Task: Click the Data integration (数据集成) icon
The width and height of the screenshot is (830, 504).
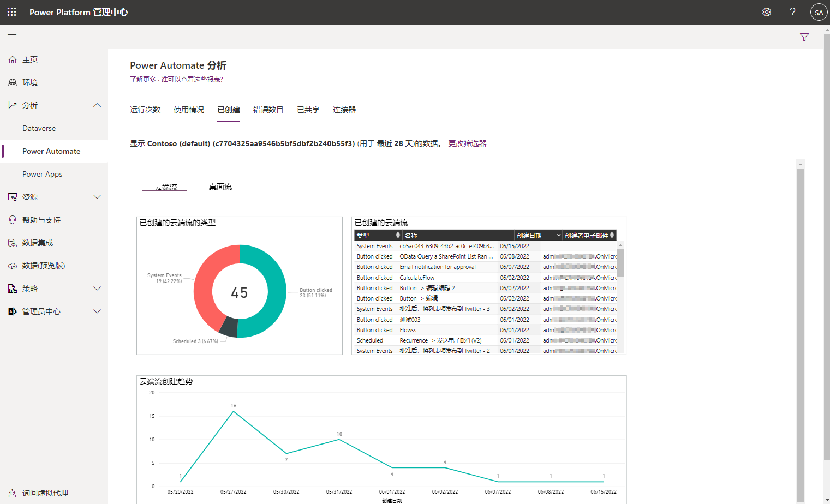Action: [x=13, y=243]
